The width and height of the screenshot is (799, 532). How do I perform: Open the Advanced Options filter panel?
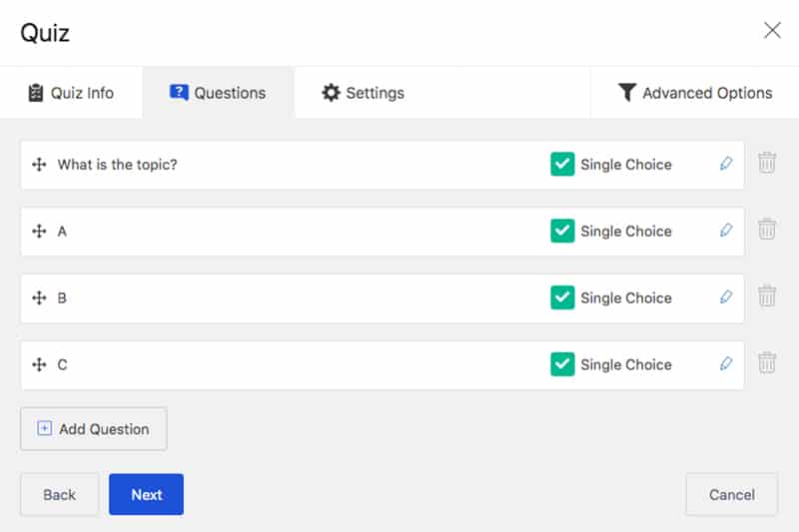coord(695,93)
